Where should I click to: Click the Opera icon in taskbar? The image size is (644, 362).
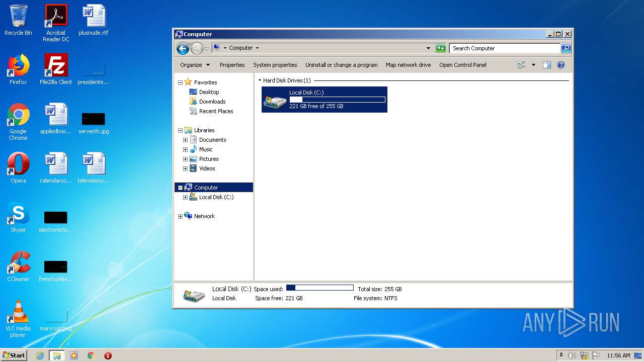click(x=108, y=355)
